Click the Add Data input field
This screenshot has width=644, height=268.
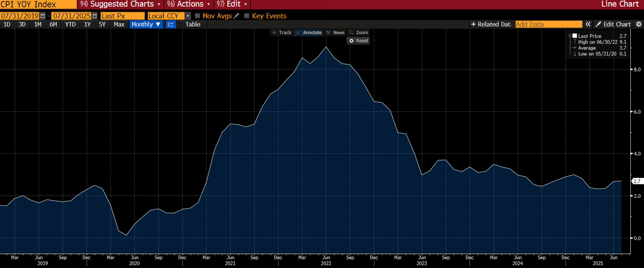click(548, 24)
